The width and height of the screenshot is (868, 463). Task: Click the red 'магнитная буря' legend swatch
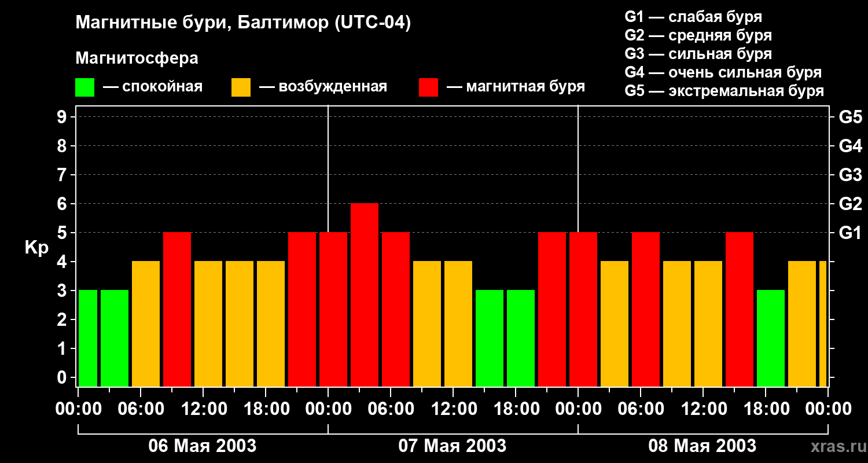point(428,87)
